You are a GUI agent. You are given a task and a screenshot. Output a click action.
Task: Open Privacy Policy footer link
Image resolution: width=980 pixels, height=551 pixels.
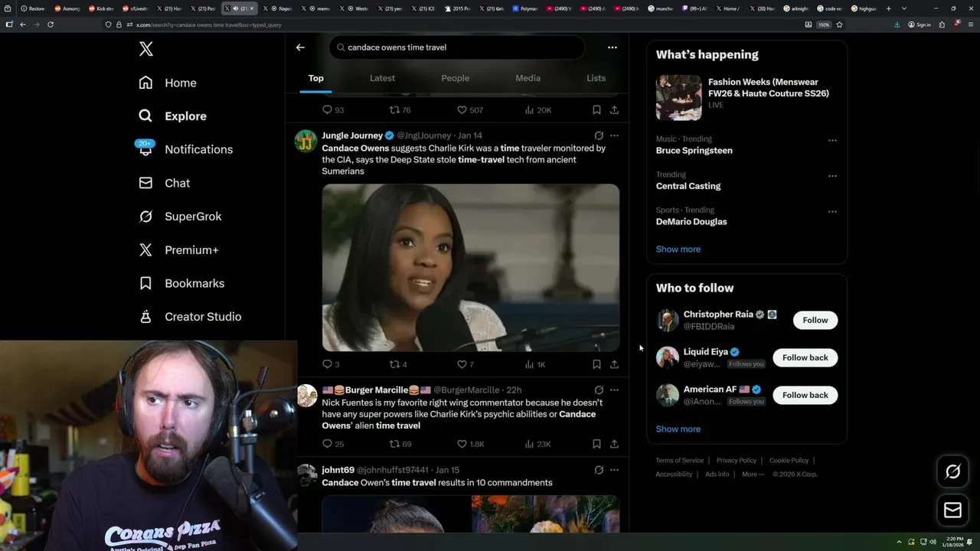point(736,461)
